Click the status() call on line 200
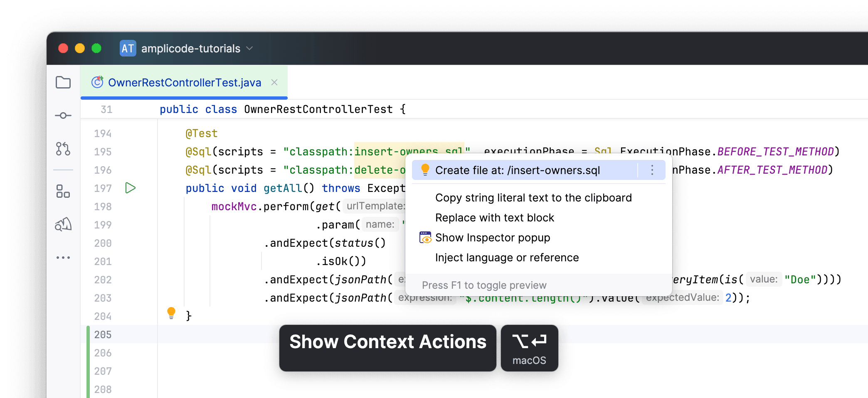The height and width of the screenshot is (398, 868). tap(360, 243)
